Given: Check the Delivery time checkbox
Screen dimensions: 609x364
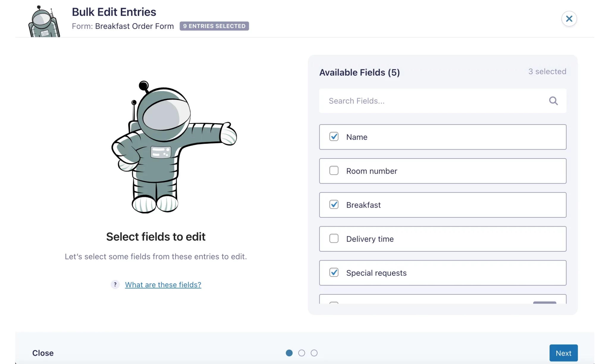Looking at the screenshot, I should click(x=334, y=238).
